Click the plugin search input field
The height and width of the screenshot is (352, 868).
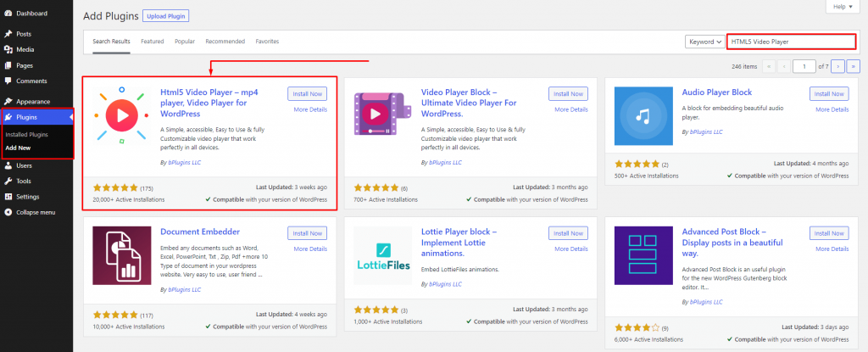pyautogui.click(x=792, y=42)
